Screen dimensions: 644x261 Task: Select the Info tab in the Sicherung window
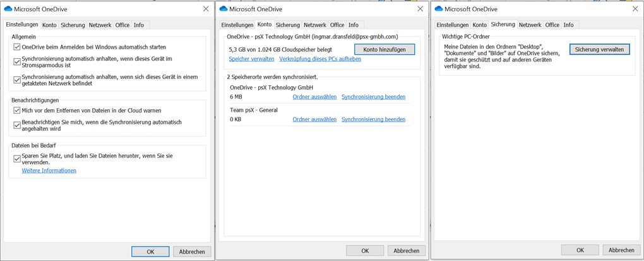(568, 25)
